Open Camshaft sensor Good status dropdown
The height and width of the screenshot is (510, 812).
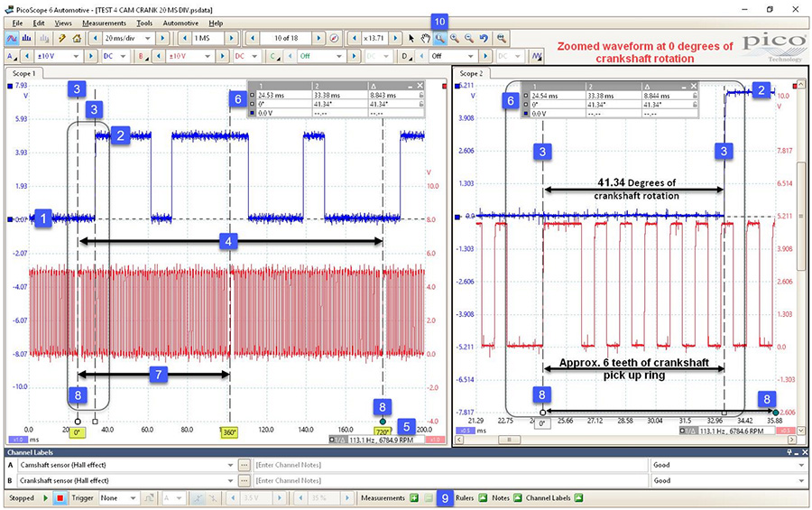802,466
